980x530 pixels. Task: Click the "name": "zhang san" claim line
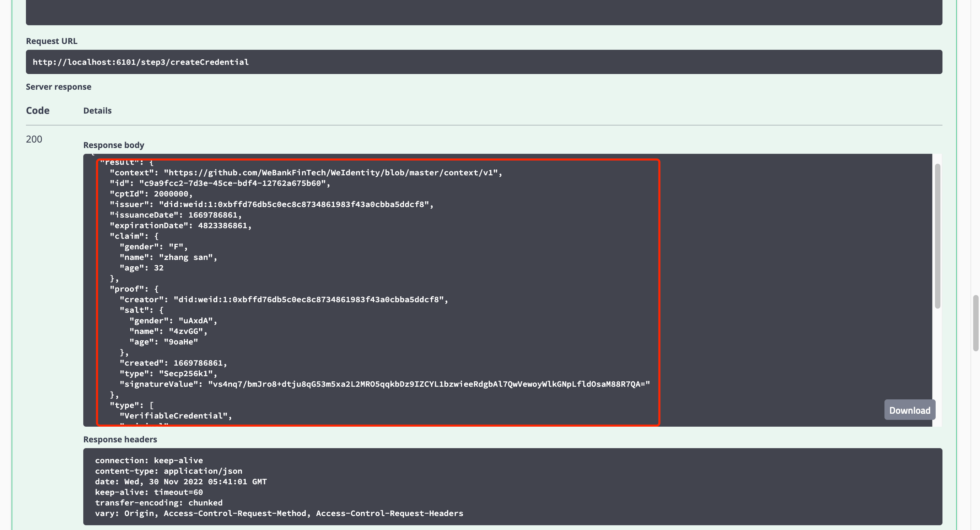click(x=168, y=257)
